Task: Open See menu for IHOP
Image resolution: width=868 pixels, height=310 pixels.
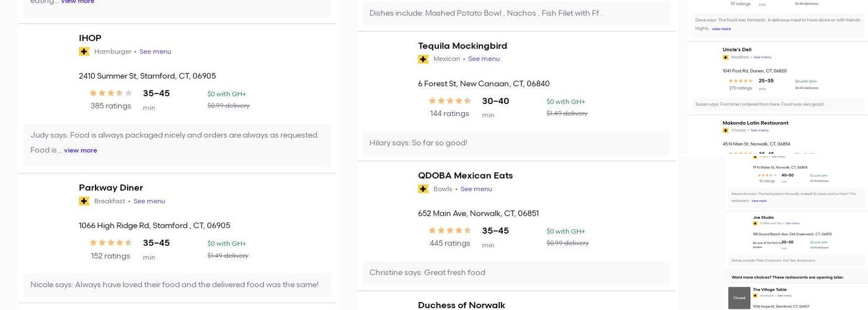Action: (155, 51)
